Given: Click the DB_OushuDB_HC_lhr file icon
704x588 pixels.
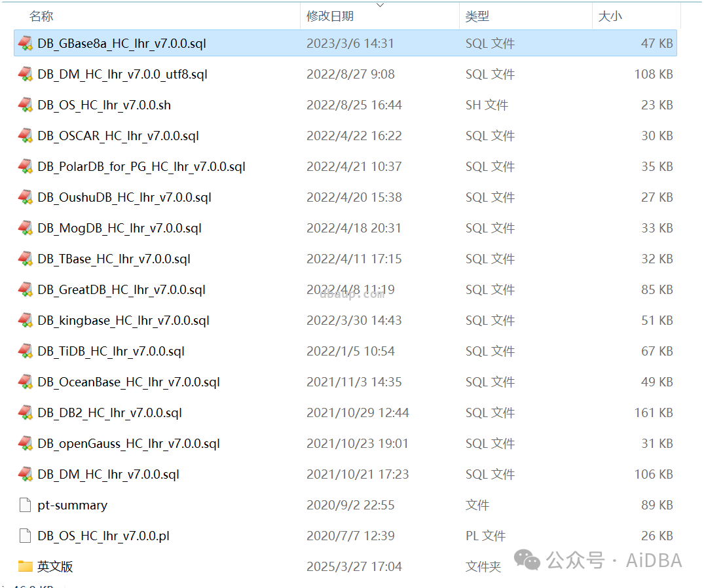Looking at the screenshot, I should (x=25, y=198).
